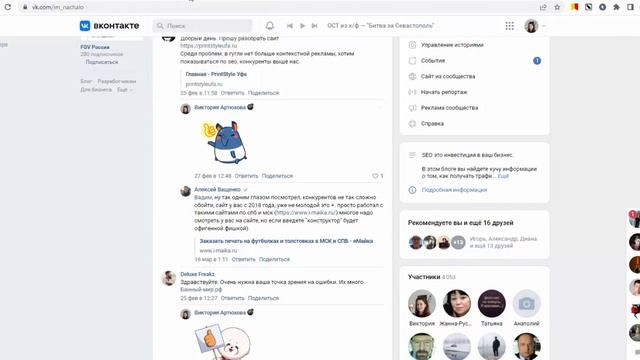The width and height of the screenshot is (640, 360).
Task: Open the Главная - PrintStyle Уфа link card
Action: (x=216, y=74)
